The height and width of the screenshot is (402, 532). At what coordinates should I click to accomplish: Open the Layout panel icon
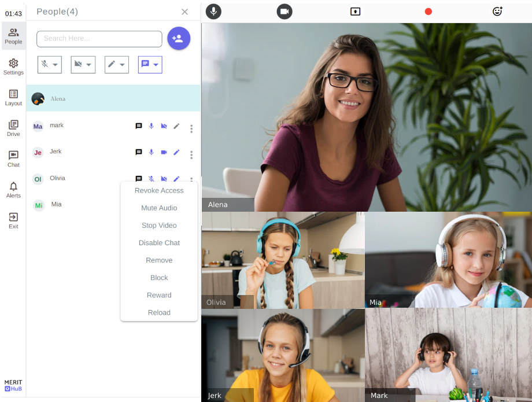click(13, 97)
